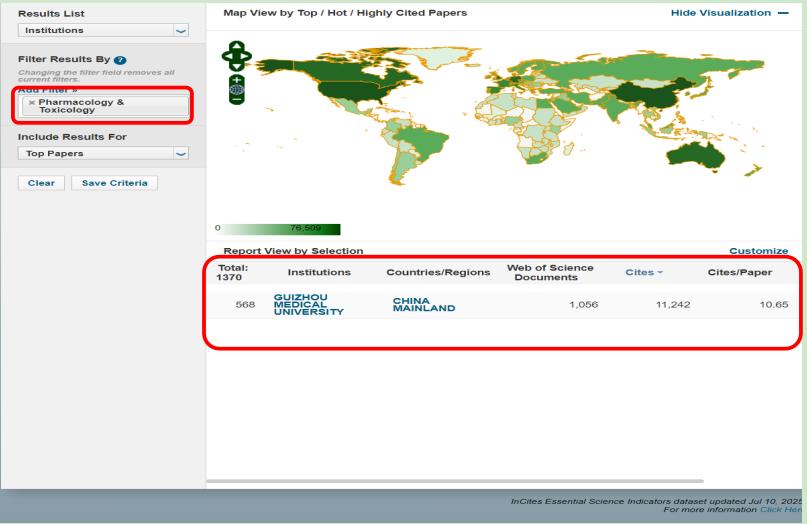
Task: Click the Clear button
Action: 41,183
